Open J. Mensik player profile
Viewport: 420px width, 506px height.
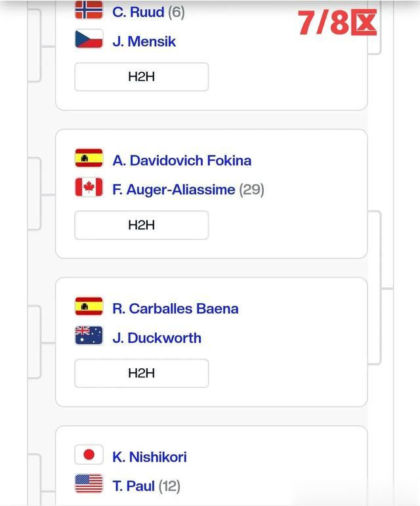[144, 41]
